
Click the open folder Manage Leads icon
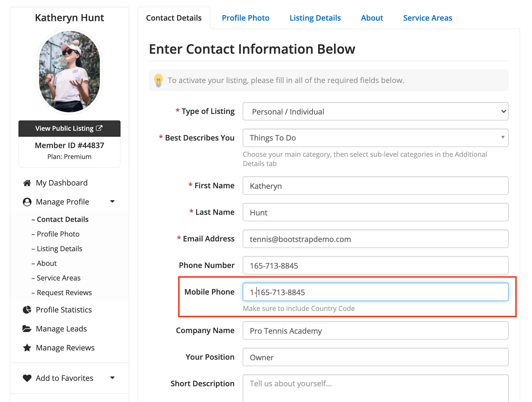pyautogui.click(x=27, y=329)
